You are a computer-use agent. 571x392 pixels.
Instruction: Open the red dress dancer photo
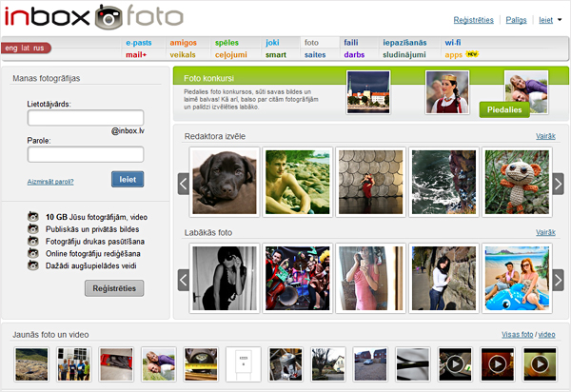[371, 182]
